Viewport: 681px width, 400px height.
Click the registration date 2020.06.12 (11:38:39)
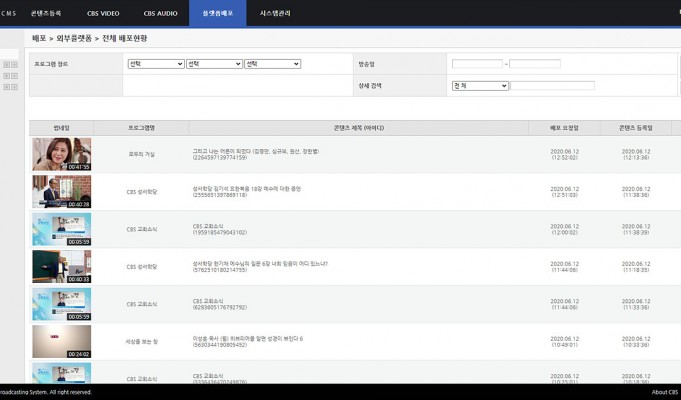coord(636,229)
